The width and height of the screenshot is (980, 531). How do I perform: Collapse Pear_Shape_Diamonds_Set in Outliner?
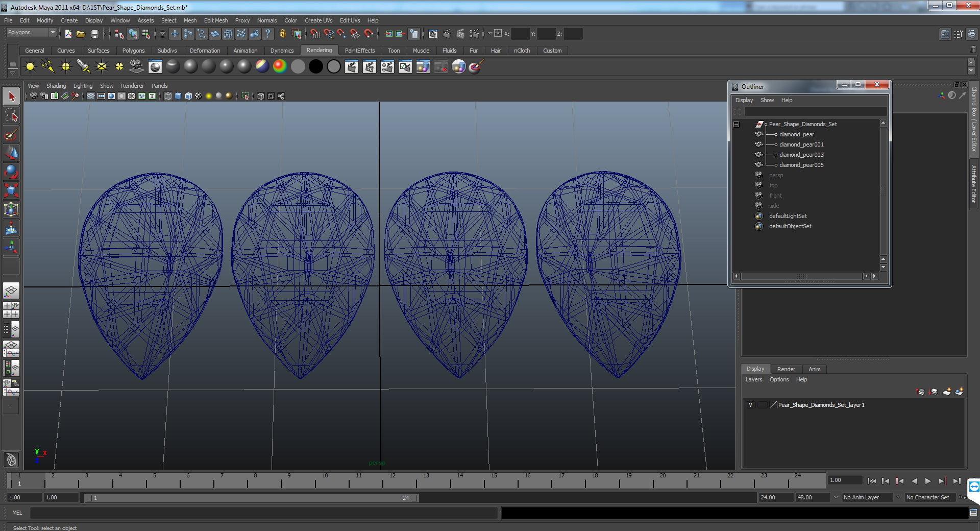tap(736, 124)
